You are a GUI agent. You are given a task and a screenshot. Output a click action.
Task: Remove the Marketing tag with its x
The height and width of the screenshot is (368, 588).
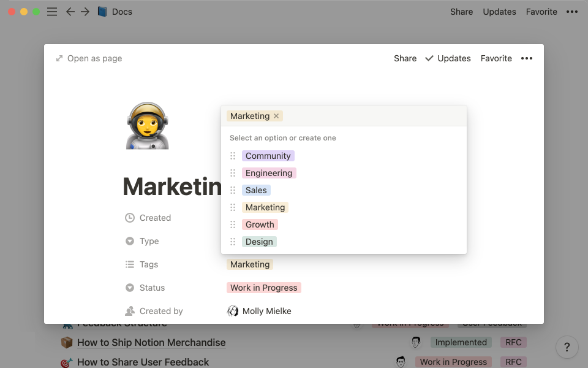click(x=276, y=116)
